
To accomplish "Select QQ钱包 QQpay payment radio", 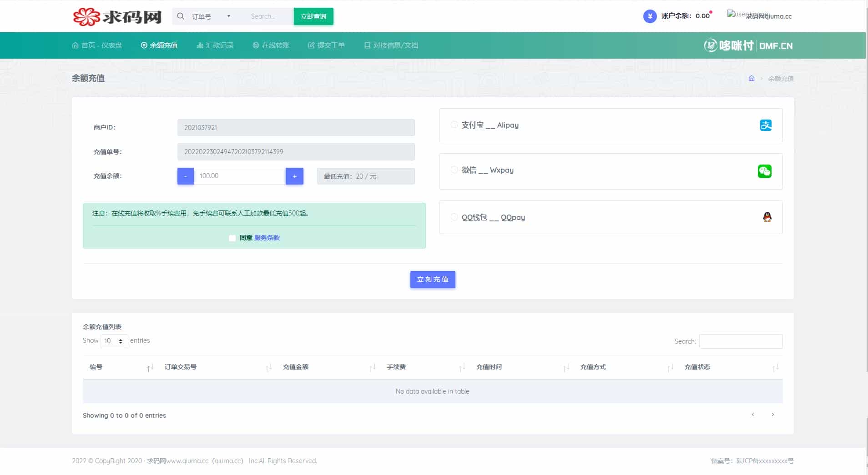I will pyautogui.click(x=454, y=217).
